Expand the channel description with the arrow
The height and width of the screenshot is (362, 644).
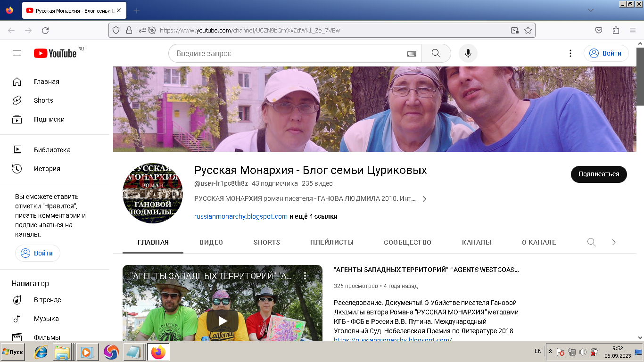click(x=424, y=198)
